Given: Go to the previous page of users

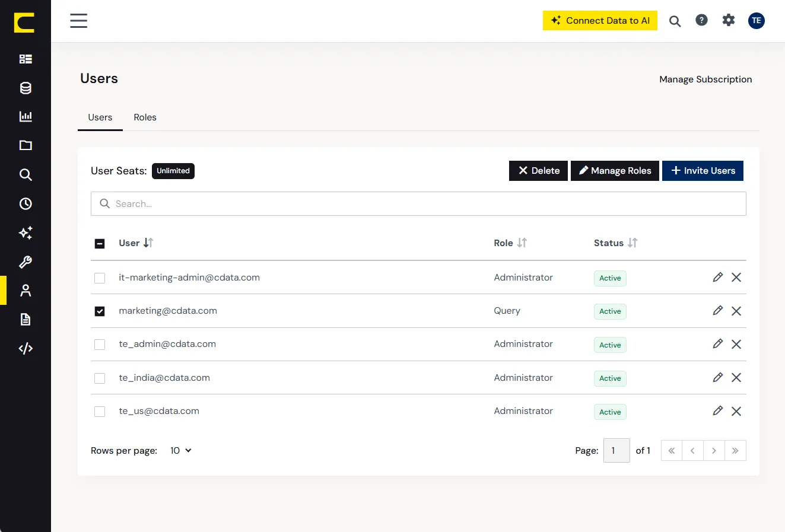Looking at the screenshot, I should 693,451.
